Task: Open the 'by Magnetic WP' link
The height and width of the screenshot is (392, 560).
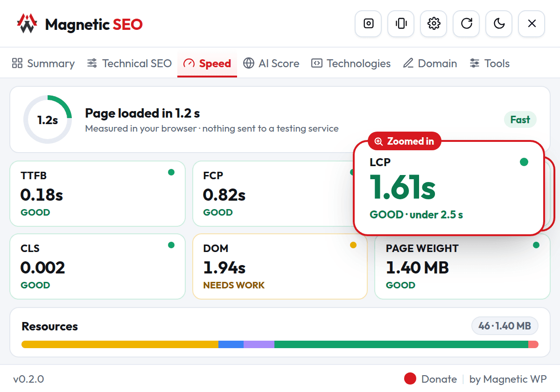Action: pyautogui.click(x=508, y=379)
